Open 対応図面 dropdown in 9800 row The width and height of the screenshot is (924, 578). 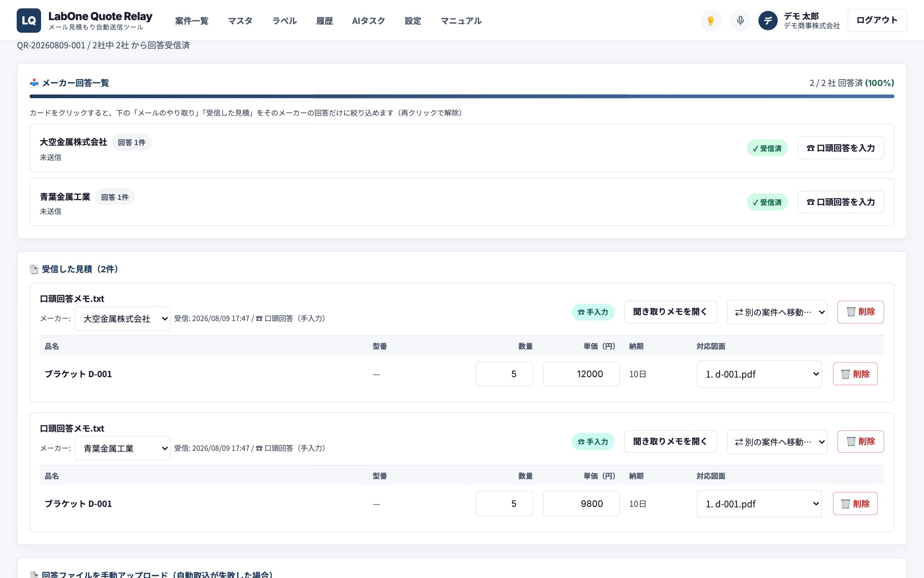pos(759,504)
